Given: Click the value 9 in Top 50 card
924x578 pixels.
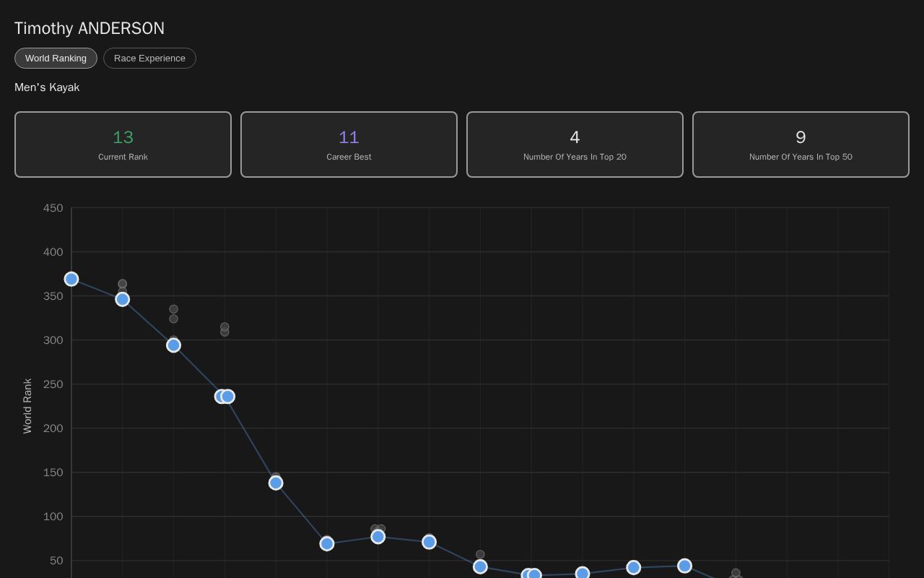Looking at the screenshot, I should (801, 137).
